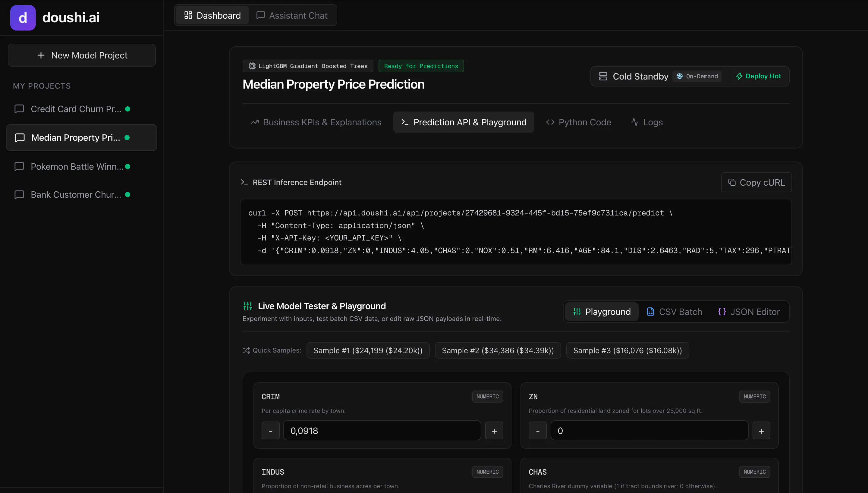Viewport: 868px width, 493px height.
Task: Click the Live Model Tester & Playground heading
Action: point(322,306)
